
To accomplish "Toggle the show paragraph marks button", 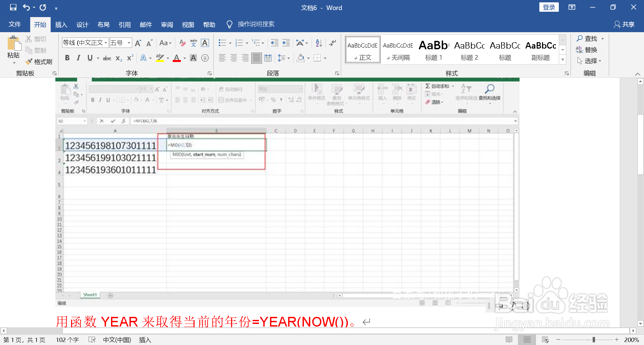I will click(332, 43).
